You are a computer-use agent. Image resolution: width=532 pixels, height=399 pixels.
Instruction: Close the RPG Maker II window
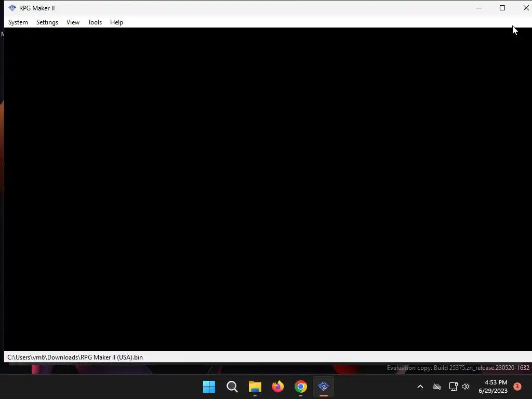coord(525,8)
